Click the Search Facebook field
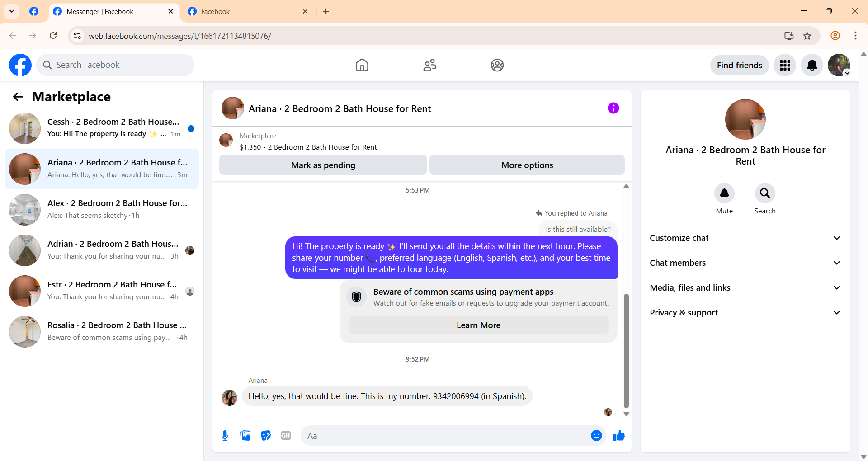The image size is (868, 461). click(x=115, y=65)
